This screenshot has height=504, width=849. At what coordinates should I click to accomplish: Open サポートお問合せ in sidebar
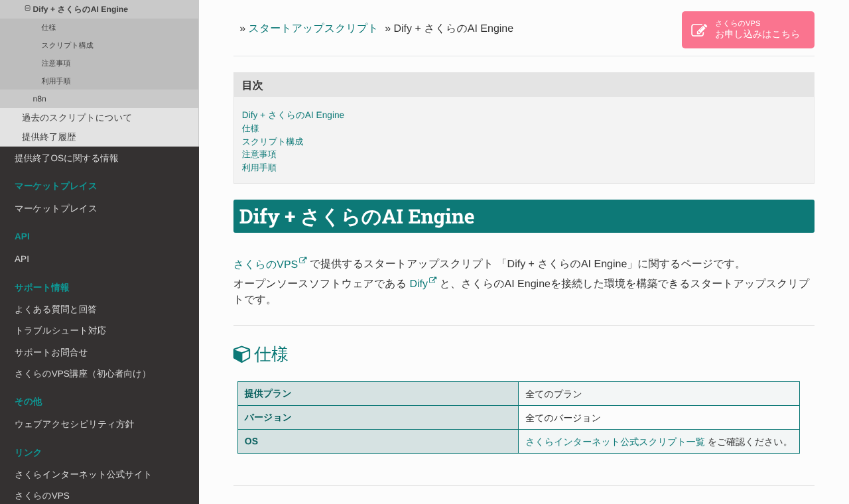coord(99,352)
